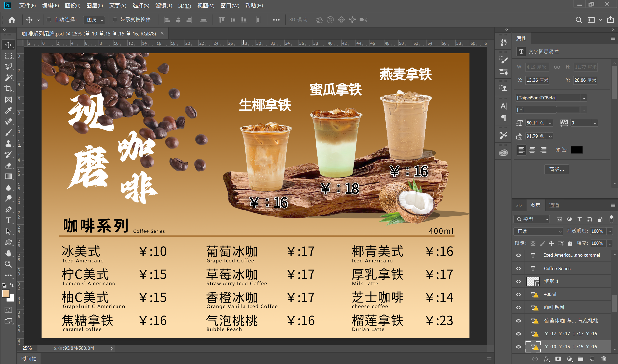This screenshot has width=618, height=364.
Task: Select the Eyedropper tool
Action: pos(8,111)
